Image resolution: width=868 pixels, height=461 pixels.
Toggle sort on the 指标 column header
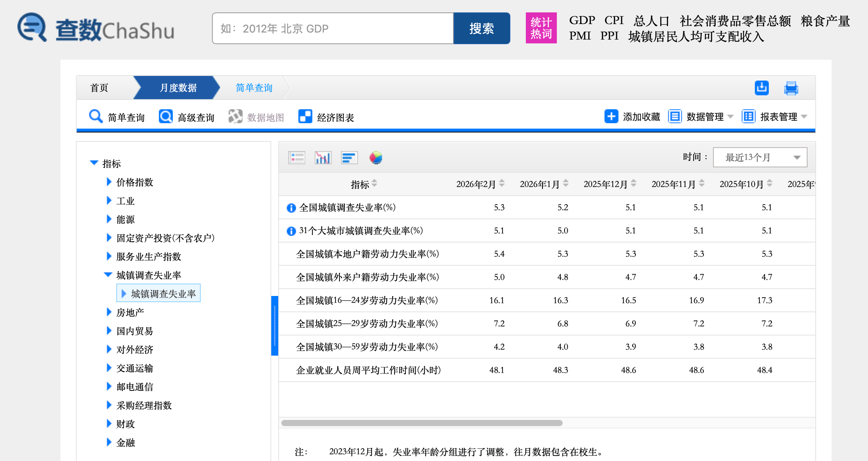pyautogui.click(x=374, y=183)
